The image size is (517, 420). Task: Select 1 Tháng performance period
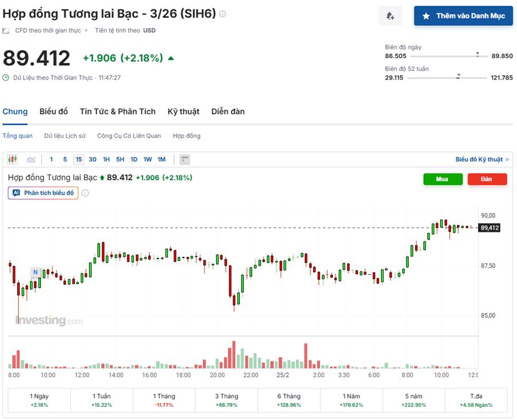[x=164, y=400]
